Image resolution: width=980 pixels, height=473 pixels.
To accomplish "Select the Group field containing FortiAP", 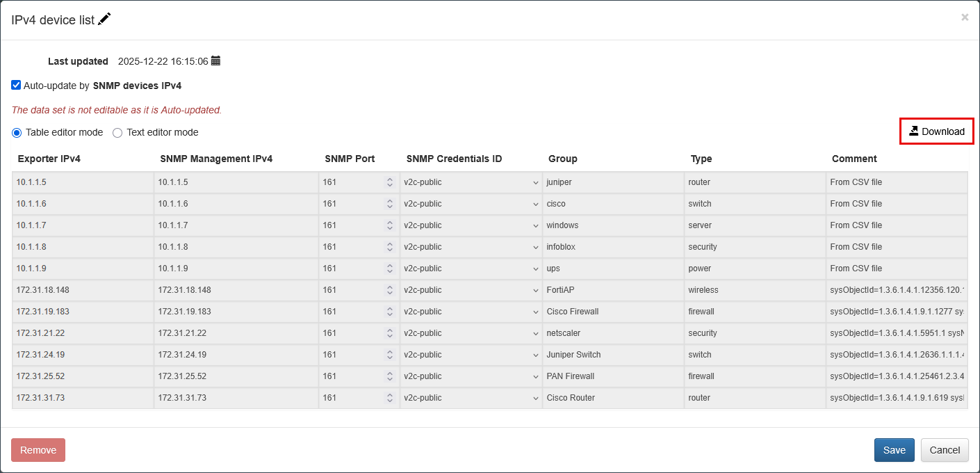I will click(612, 290).
